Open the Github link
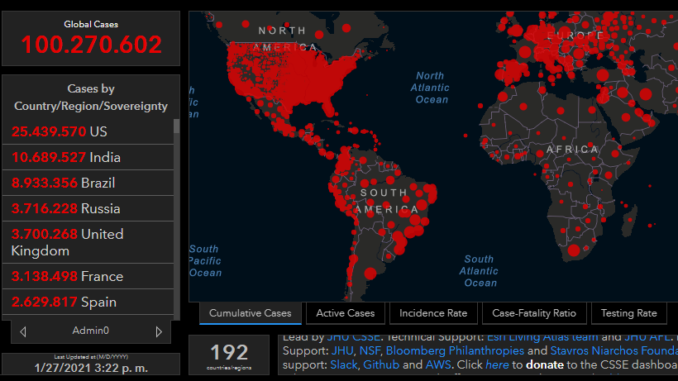This screenshot has height=381, width=678. pos(381,365)
